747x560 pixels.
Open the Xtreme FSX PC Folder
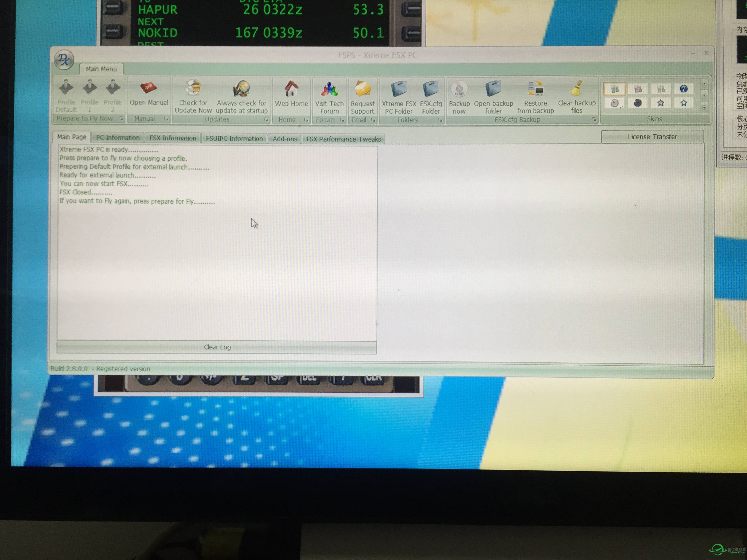click(399, 97)
